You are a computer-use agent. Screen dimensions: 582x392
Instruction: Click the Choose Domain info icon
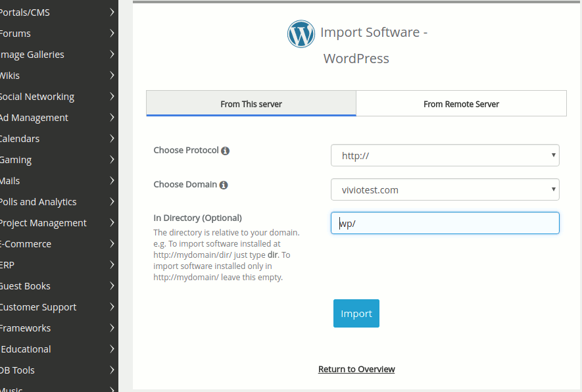pyautogui.click(x=224, y=185)
